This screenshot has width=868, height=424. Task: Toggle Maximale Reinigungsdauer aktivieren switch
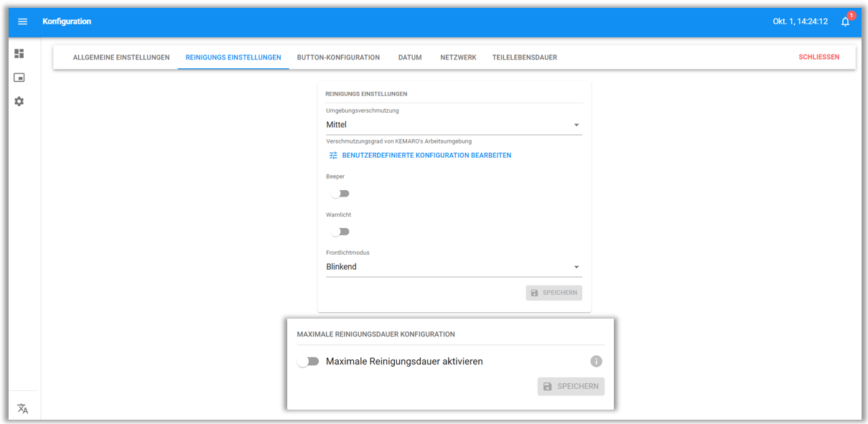click(x=308, y=362)
